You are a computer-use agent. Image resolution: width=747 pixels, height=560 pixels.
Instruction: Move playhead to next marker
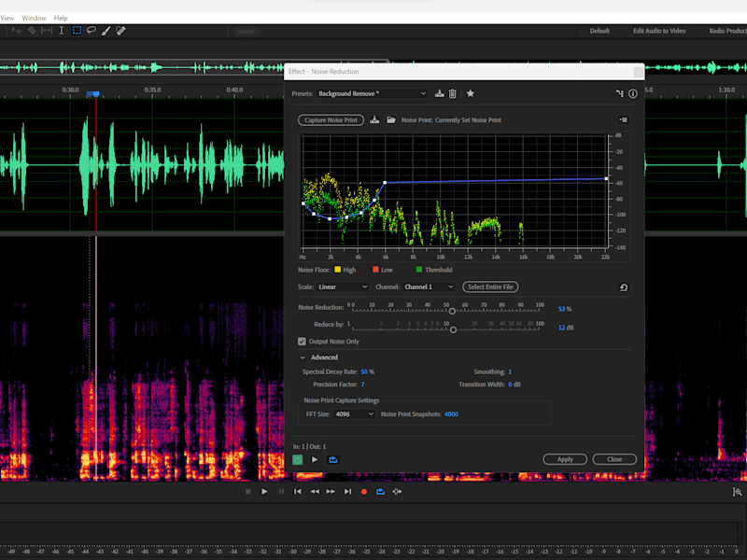[x=347, y=492]
